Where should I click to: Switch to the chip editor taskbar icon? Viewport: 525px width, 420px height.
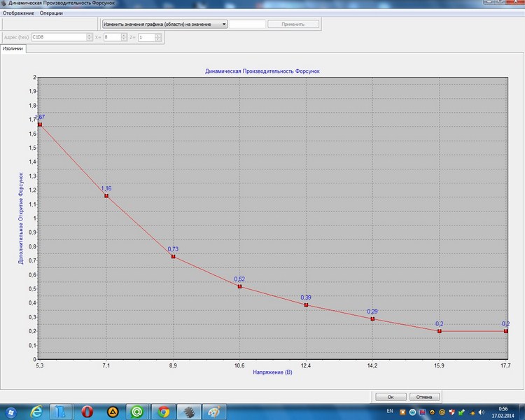point(189,411)
